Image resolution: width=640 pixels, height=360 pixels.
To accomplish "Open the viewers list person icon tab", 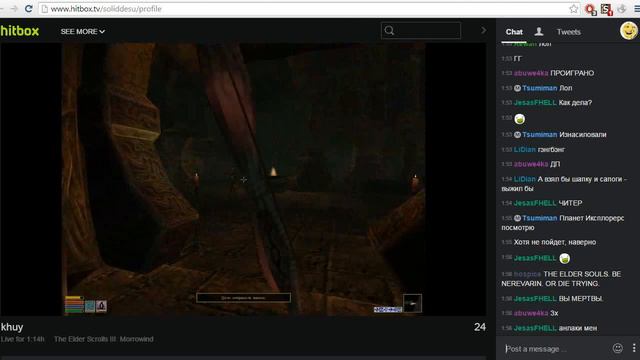I will tap(539, 31).
